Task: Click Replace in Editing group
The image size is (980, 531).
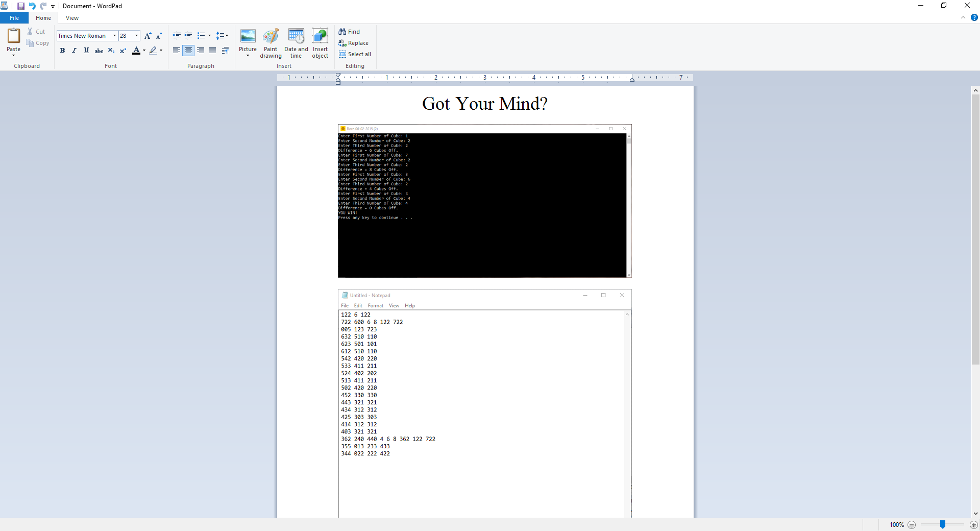Action: pos(354,43)
